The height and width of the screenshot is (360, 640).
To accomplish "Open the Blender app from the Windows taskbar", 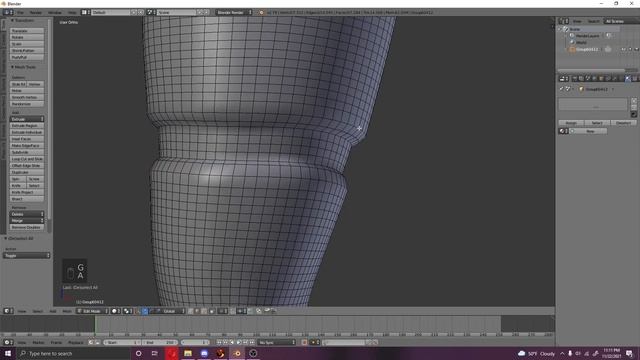I will 237,353.
